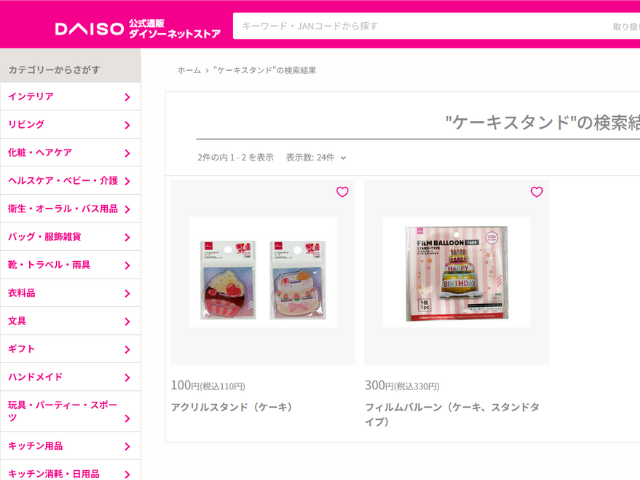Click the film balloon cake product image

click(x=457, y=272)
